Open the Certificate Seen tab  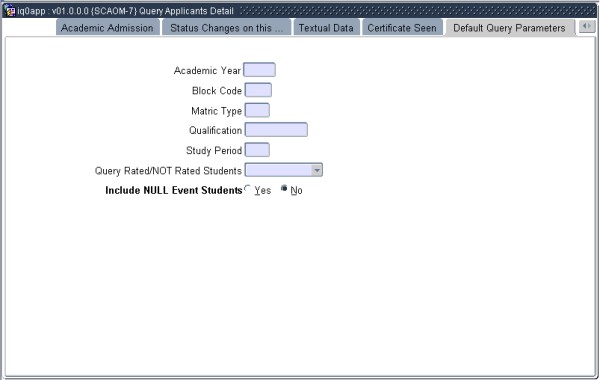402,28
